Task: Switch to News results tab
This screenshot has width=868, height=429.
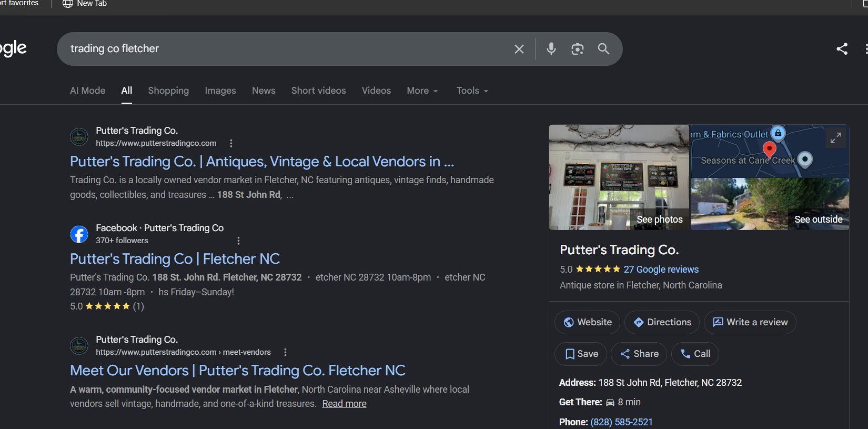Action: (x=264, y=91)
